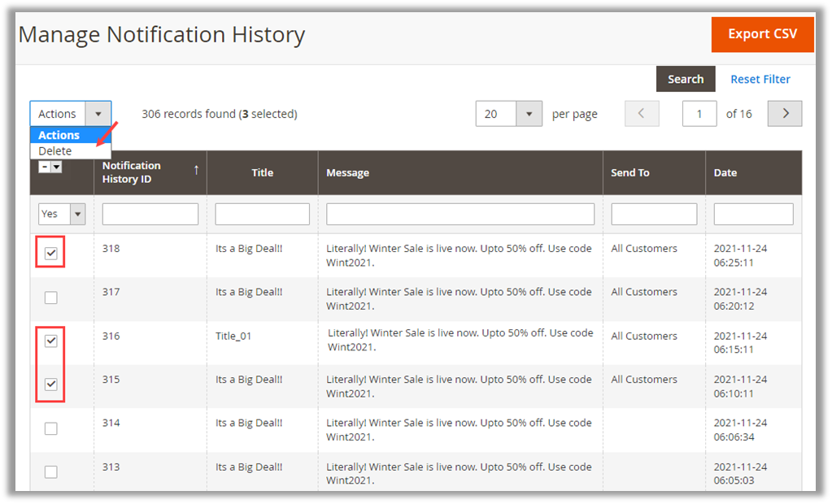Image resolution: width=832 pixels, height=504 pixels.
Task: Go to next page using right arrow
Action: (785, 114)
